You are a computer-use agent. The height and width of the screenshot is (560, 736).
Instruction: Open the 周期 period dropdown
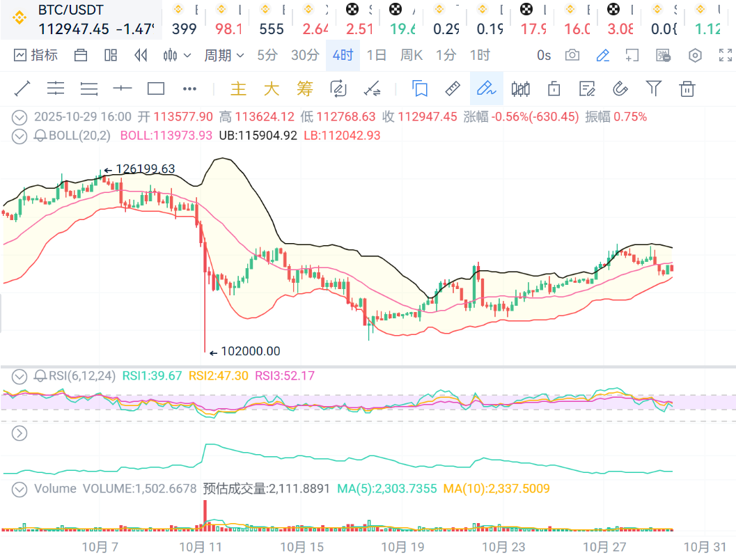(224, 55)
